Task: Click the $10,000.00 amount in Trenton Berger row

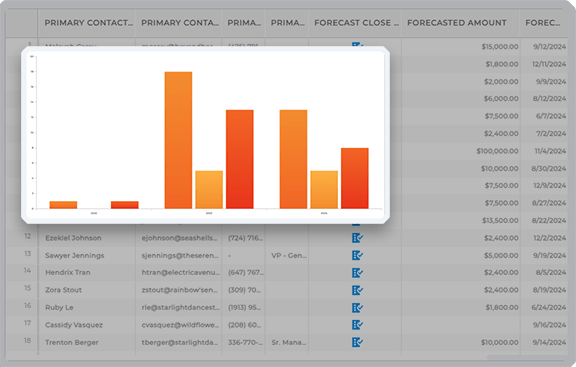Action: point(500,342)
